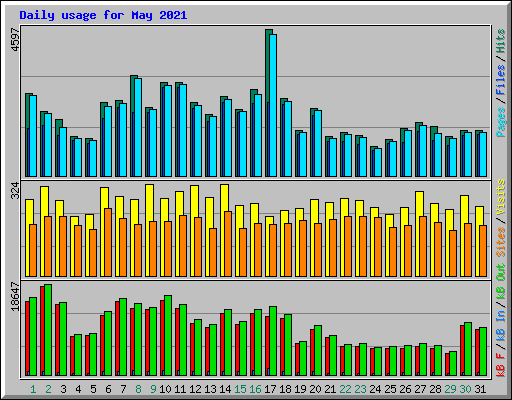The width and height of the screenshot is (512, 400).
Task: Select the green kB Out bar for day 2
Action: point(48,330)
